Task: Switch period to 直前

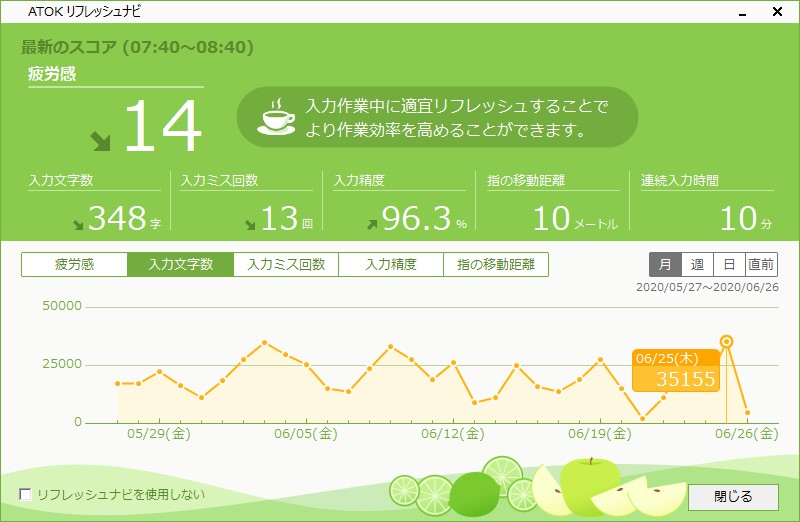Action: coord(761,264)
